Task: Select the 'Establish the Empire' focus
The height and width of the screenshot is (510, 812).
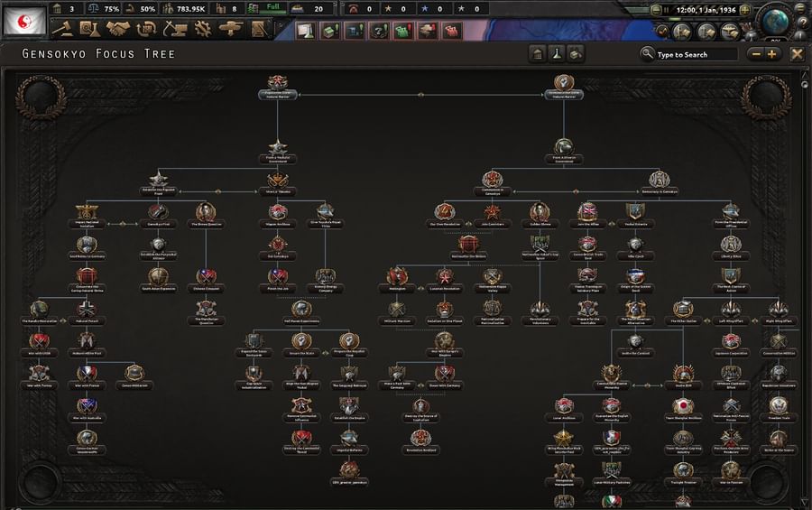Action: tap(349, 410)
